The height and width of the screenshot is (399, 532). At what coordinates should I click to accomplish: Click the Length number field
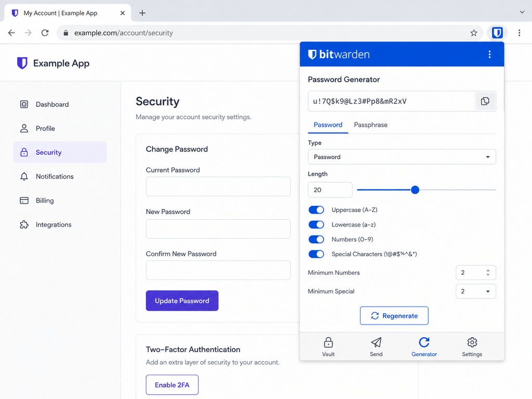(330, 190)
